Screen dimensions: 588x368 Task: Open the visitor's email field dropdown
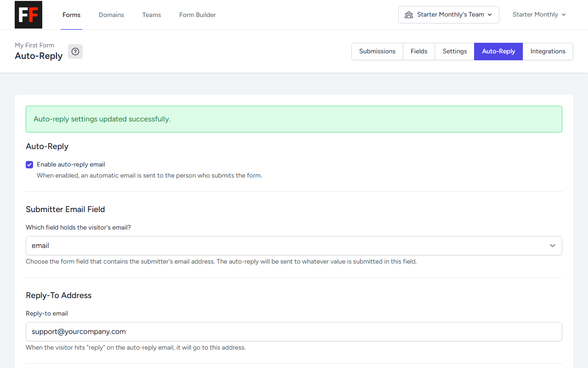point(294,246)
